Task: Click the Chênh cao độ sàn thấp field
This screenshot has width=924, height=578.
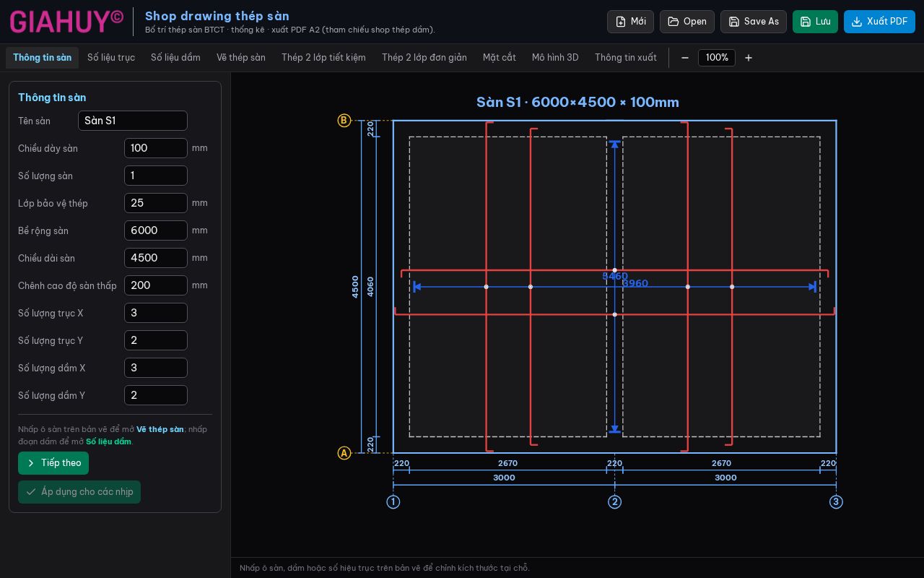Action: [x=156, y=285]
